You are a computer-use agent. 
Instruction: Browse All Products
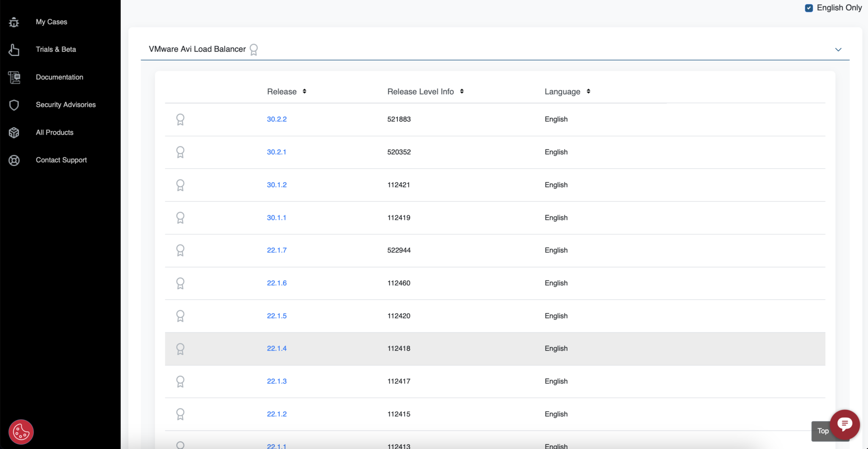tap(54, 132)
